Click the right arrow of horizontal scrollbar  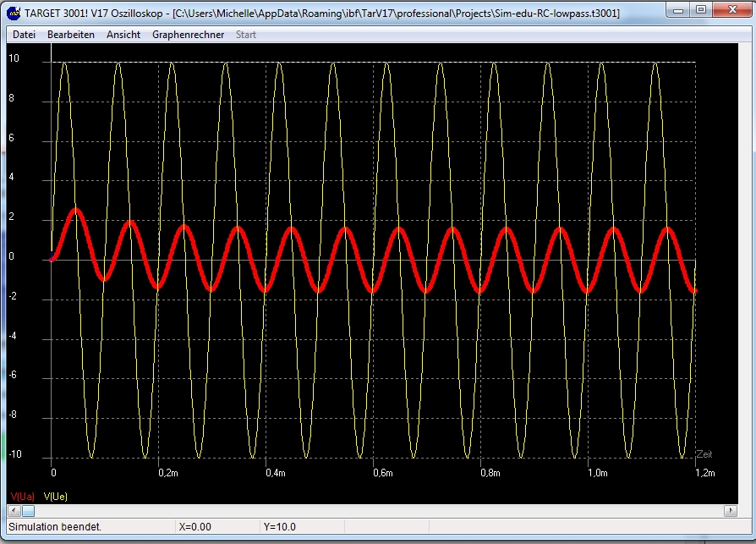tap(731, 511)
